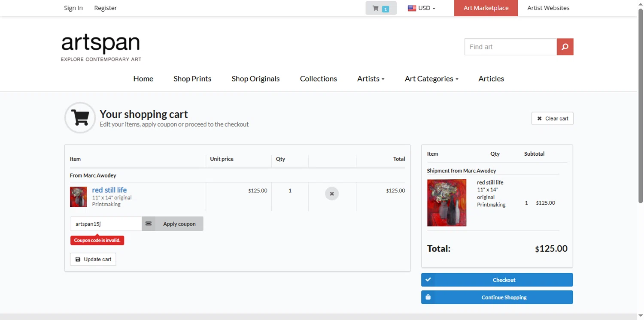The image size is (644, 320).
Task: Click the 'Your shopping cart' heading
Action: tap(144, 114)
